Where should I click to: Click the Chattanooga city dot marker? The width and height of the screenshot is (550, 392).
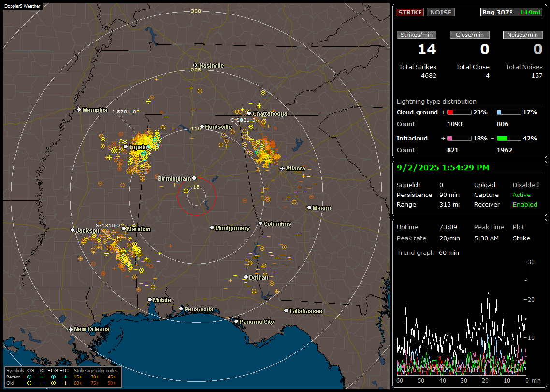tap(249, 113)
